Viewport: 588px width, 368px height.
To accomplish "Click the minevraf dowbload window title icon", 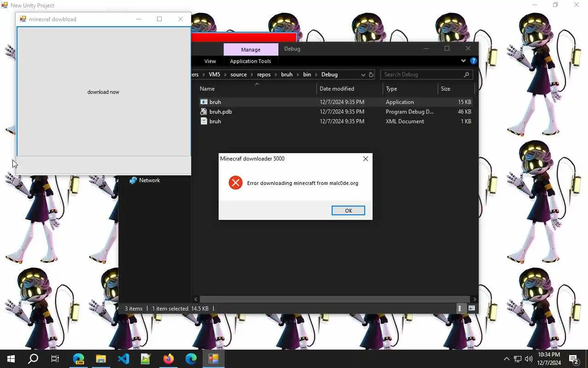I will tap(23, 19).
